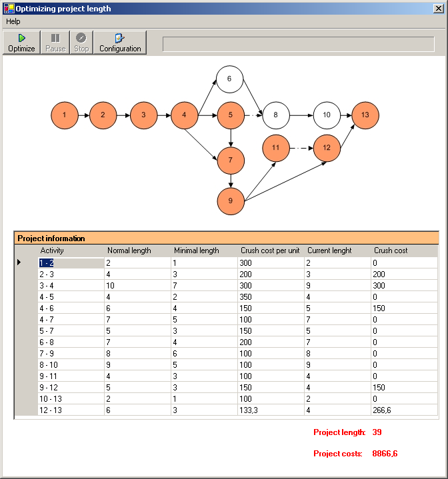448x479 pixels.
Task: Select the activity cell 4 - 7
Action: 71,320
